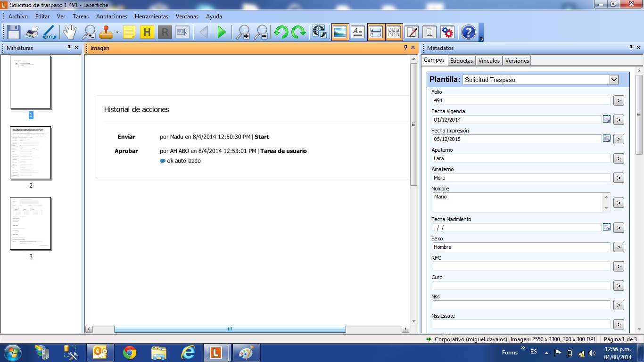Open calendar picker for Fecha Impresión
The width and height of the screenshot is (644, 362).
tap(607, 139)
